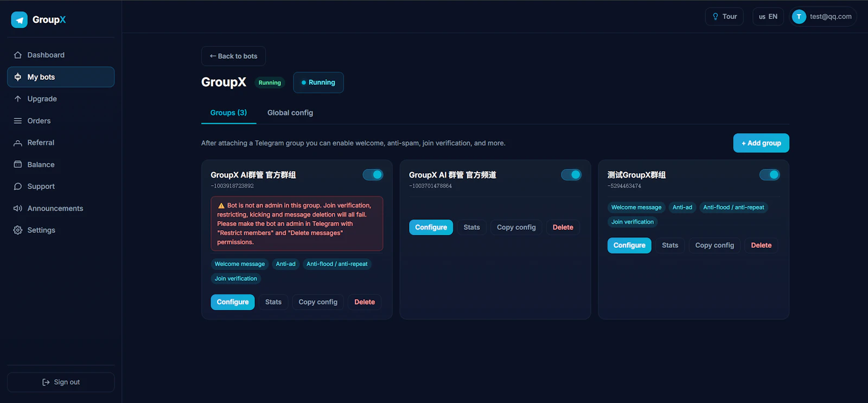Image resolution: width=868 pixels, height=403 pixels.
Task: Click the green Running badge beside GroupX title
Action: click(x=270, y=83)
